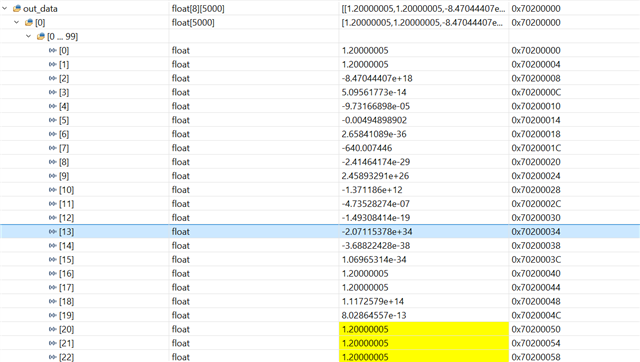640x362 pixels.
Task: Select element [16] row label
Action: (x=67, y=273)
